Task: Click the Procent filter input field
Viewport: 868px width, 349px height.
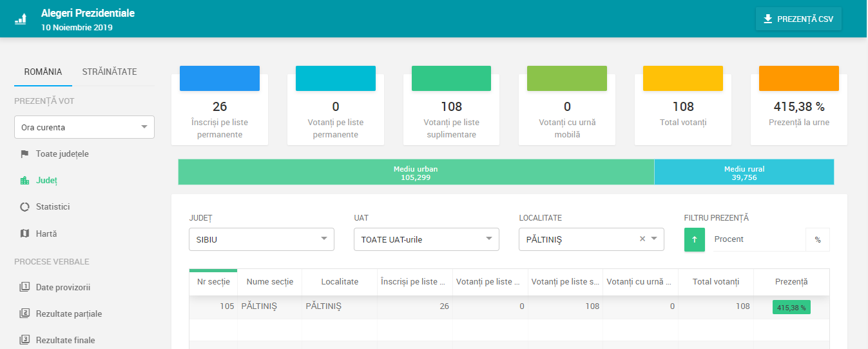Action: (x=758, y=239)
